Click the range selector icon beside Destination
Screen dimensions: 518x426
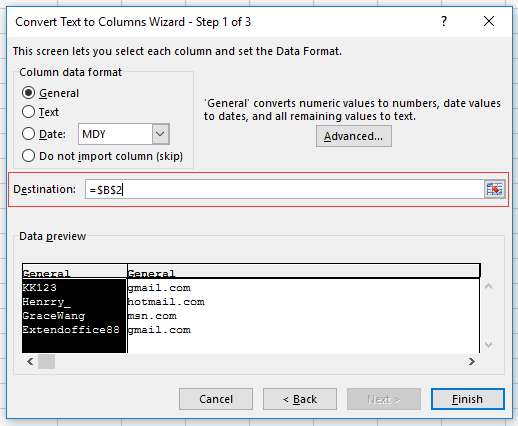click(495, 189)
